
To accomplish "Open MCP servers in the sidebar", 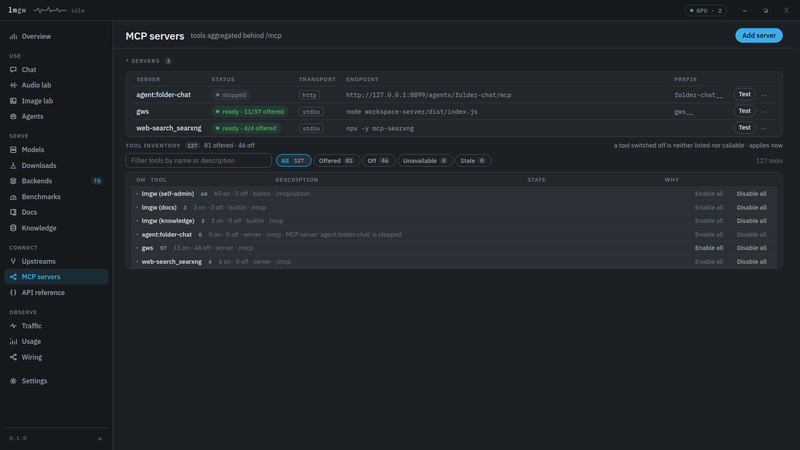I will click(56, 277).
